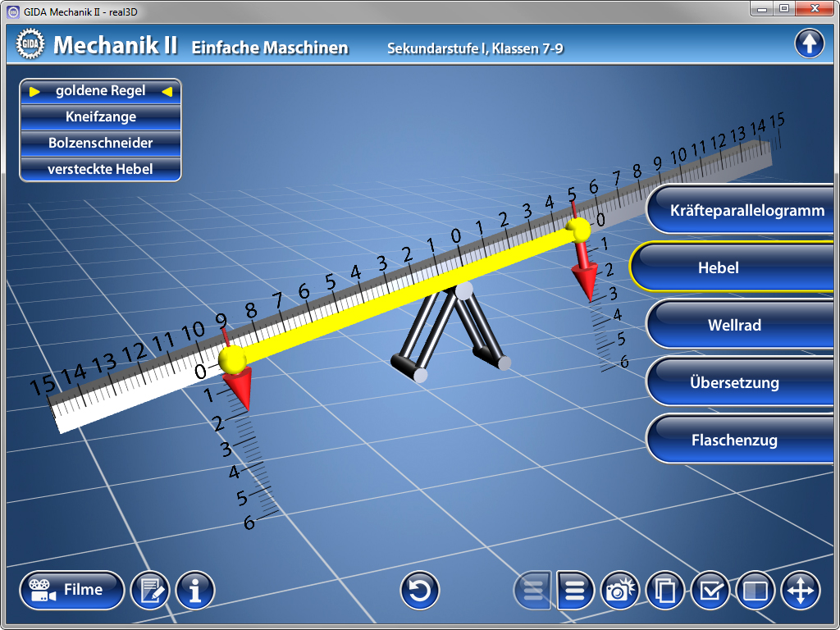The width and height of the screenshot is (840, 630).
Task: Open the Flaschenzug topic
Action: [733, 441]
